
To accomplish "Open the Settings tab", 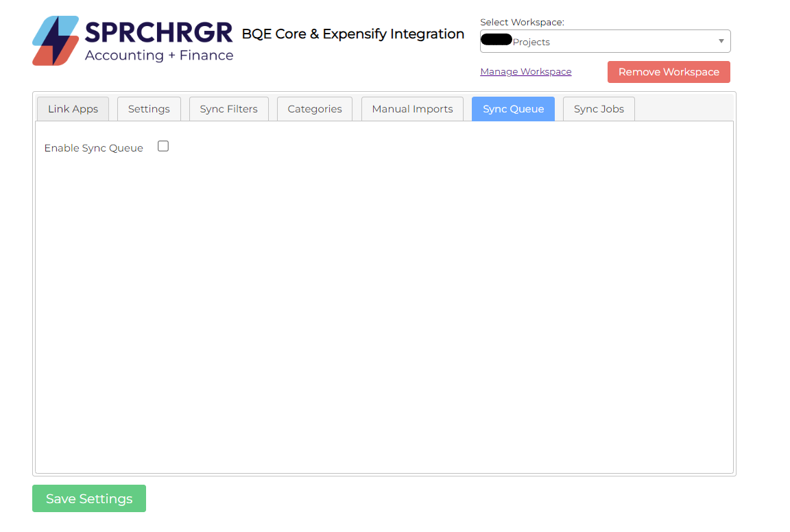I will [149, 109].
